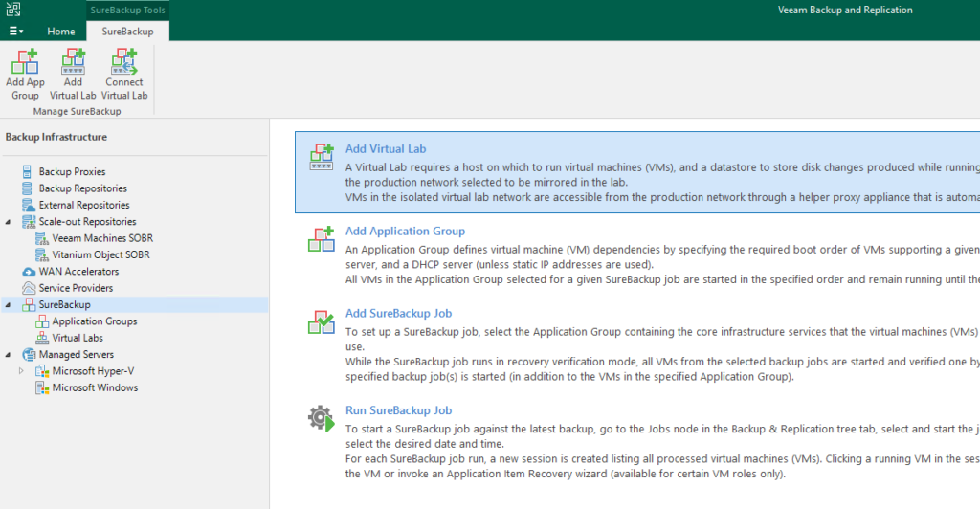This screenshot has height=509, width=980.
Task: Click the Microsoft Windows tree icon
Action: (x=42, y=387)
